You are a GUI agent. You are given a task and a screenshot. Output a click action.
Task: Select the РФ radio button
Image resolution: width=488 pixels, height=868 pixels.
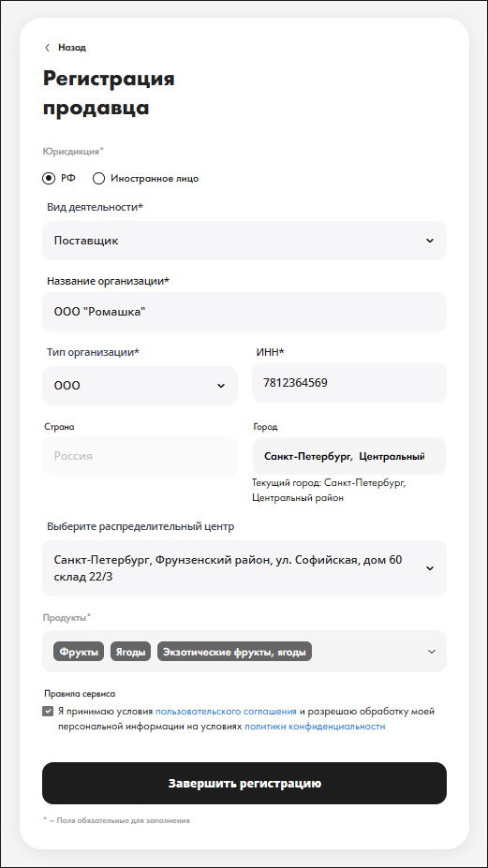coord(49,178)
